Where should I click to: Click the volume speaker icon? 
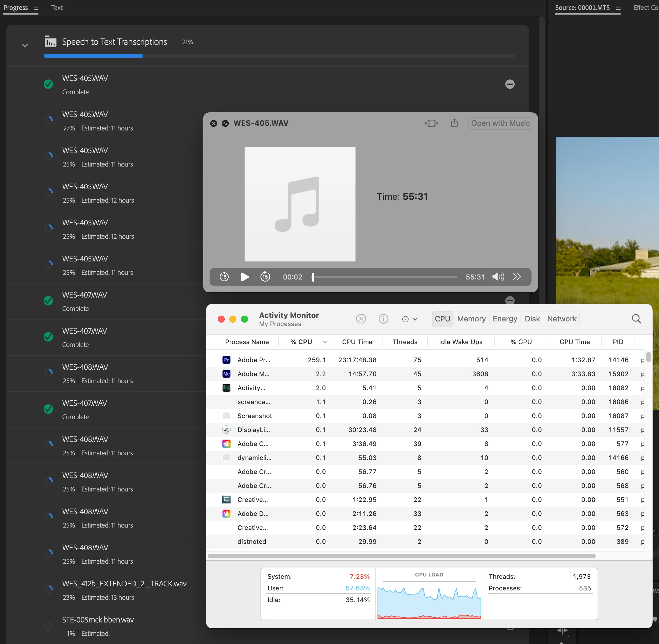coord(498,277)
